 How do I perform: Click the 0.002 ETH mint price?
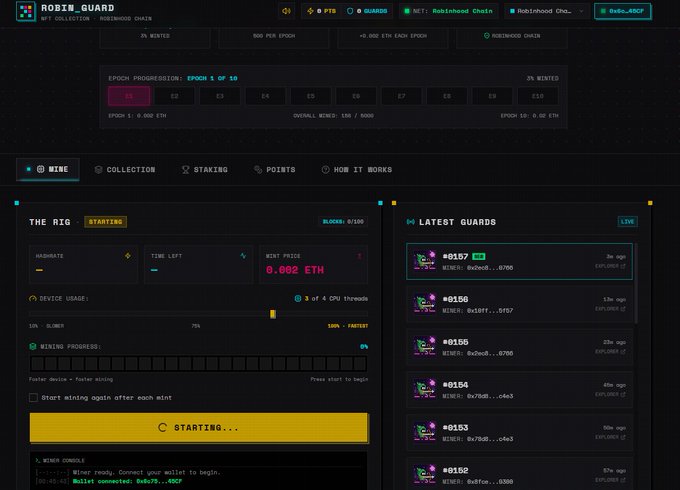[x=295, y=270]
